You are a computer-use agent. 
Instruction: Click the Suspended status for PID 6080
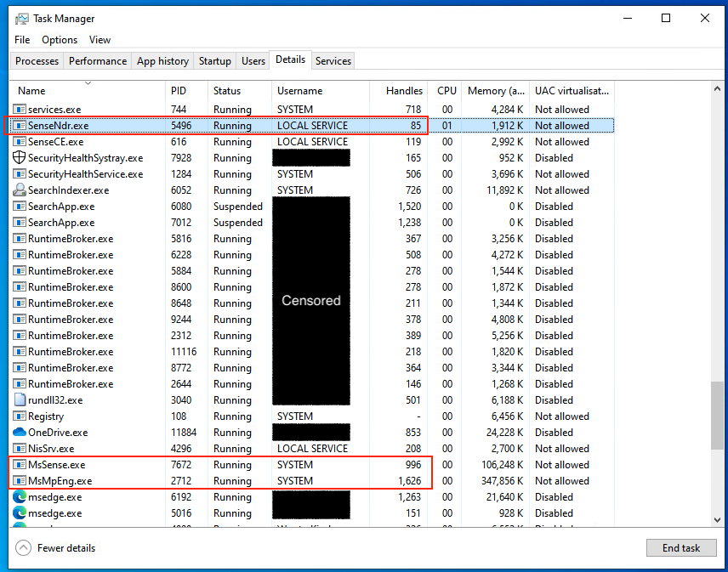tap(238, 207)
